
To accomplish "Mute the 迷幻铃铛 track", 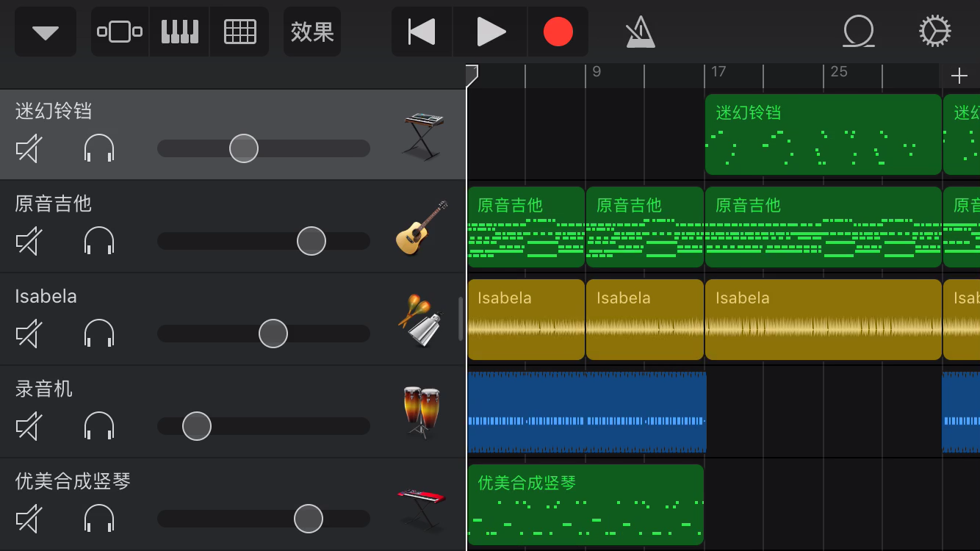I will [x=29, y=149].
